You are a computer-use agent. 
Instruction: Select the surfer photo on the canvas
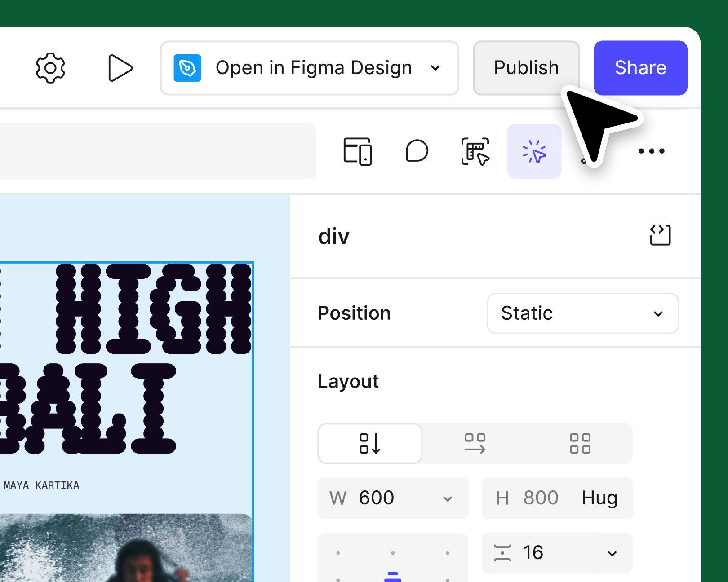pyautogui.click(x=126, y=548)
